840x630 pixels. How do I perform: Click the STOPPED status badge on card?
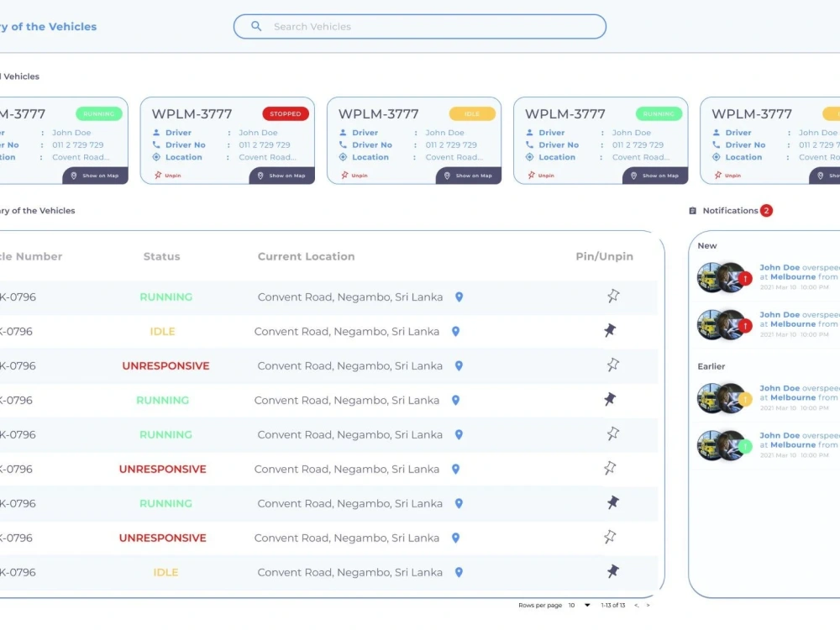pos(286,113)
